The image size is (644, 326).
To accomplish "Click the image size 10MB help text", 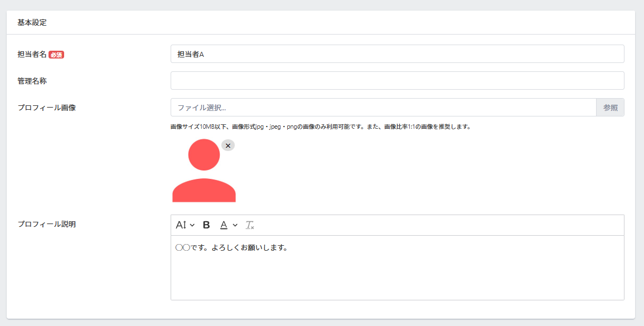I will (x=321, y=126).
